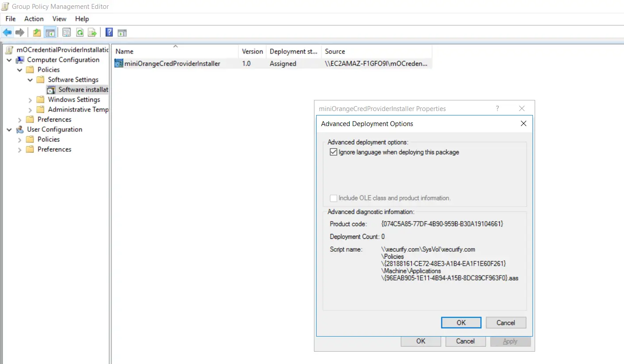
Task: Click the User Configuration node icon
Action: [x=20, y=130]
